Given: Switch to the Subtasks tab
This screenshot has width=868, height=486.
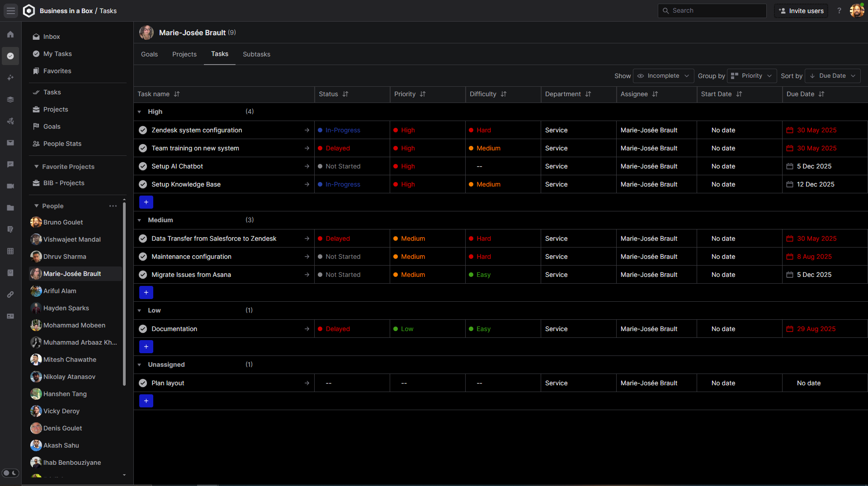Looking at the screenshot, I should (256, 54).
